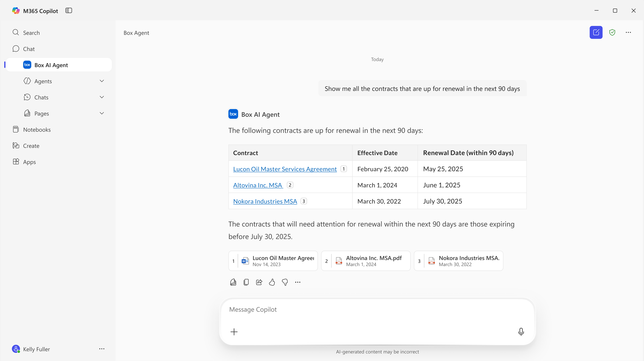Click the Renewal Date column header

point(472,153)
